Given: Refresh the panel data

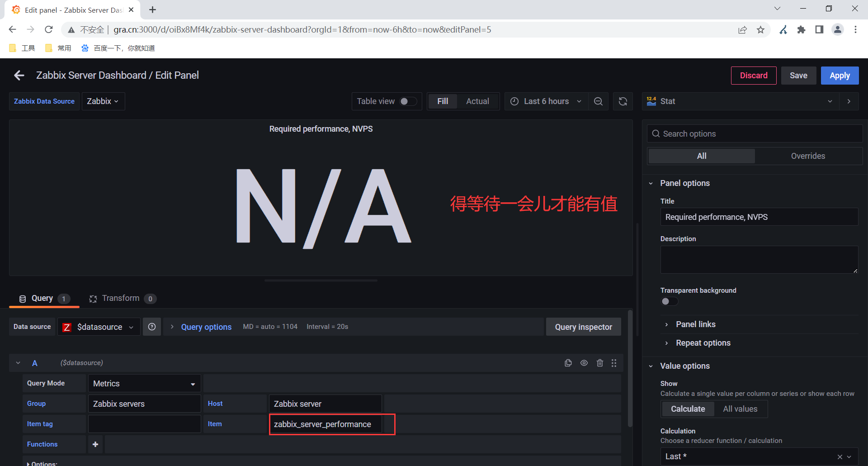Looking at the screenshot, I should (x=623, y=101).
